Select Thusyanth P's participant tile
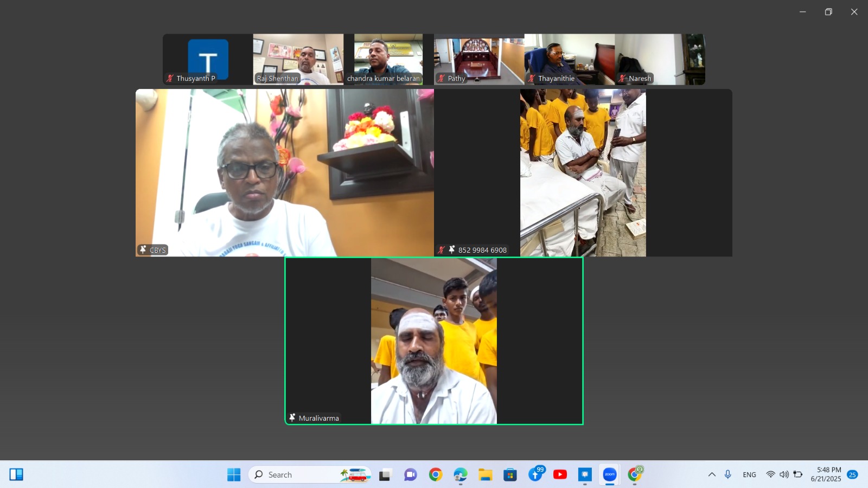 coord(208,59)
